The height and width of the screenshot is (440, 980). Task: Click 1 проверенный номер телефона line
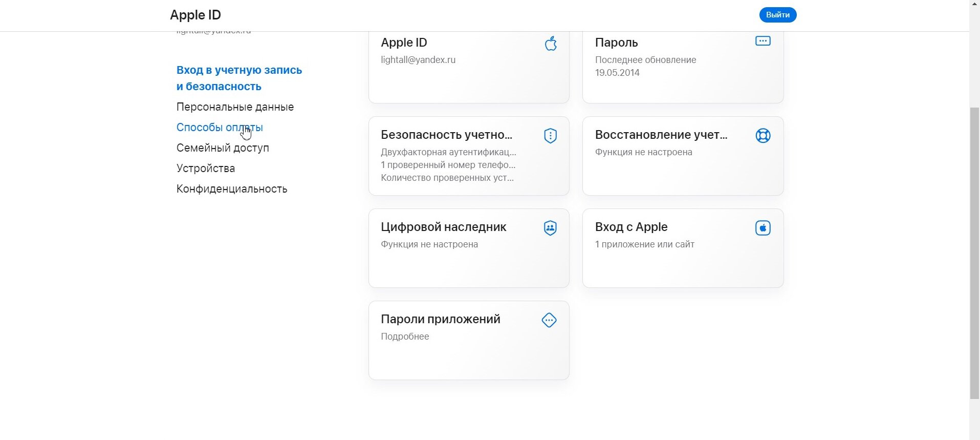pos(448,165)
